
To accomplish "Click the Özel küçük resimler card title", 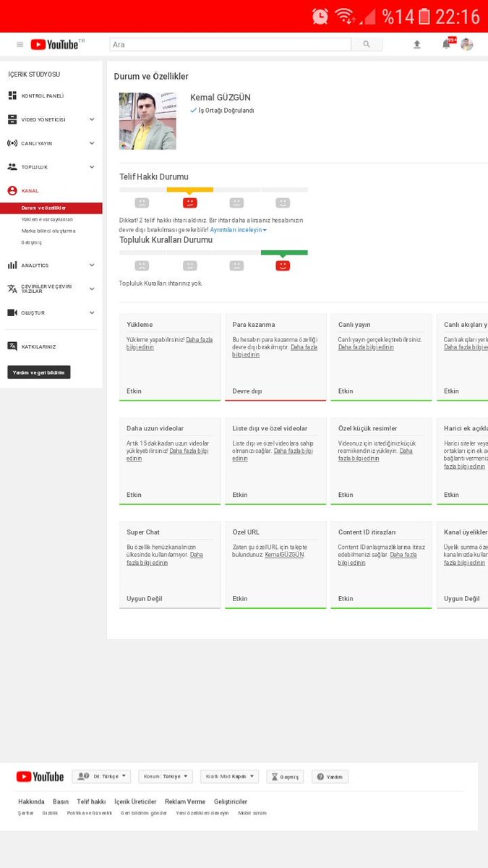I will (x=367, y=429).
